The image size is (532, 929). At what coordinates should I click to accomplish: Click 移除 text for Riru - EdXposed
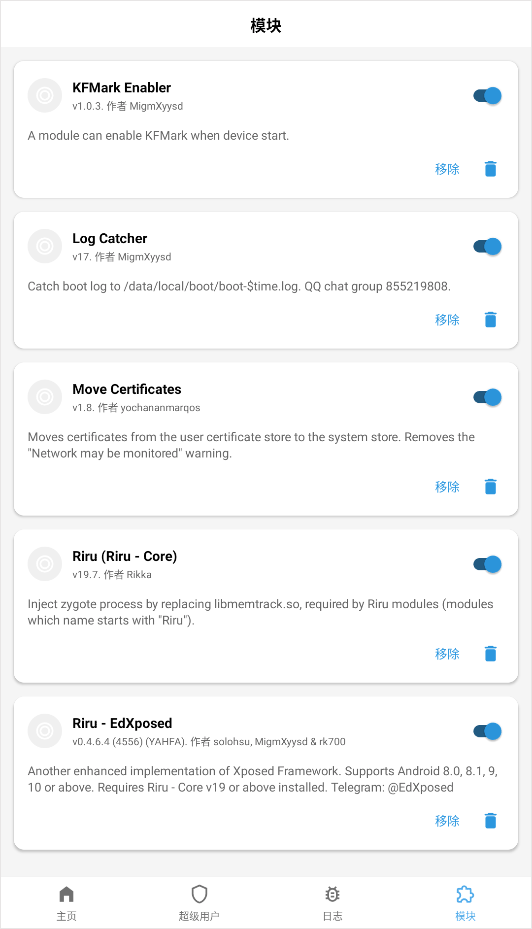447,821
